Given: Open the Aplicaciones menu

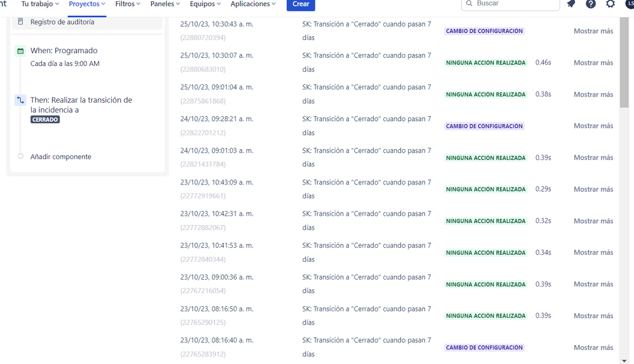Looking at the screenshot, I should click(253, 4).
